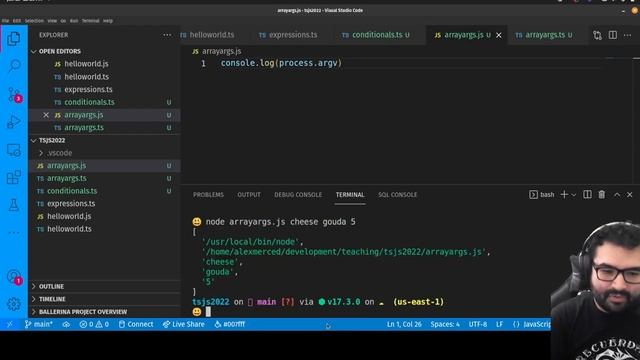Close the bottom panel
The image size is (640, 360).
[x=630, y=195]
